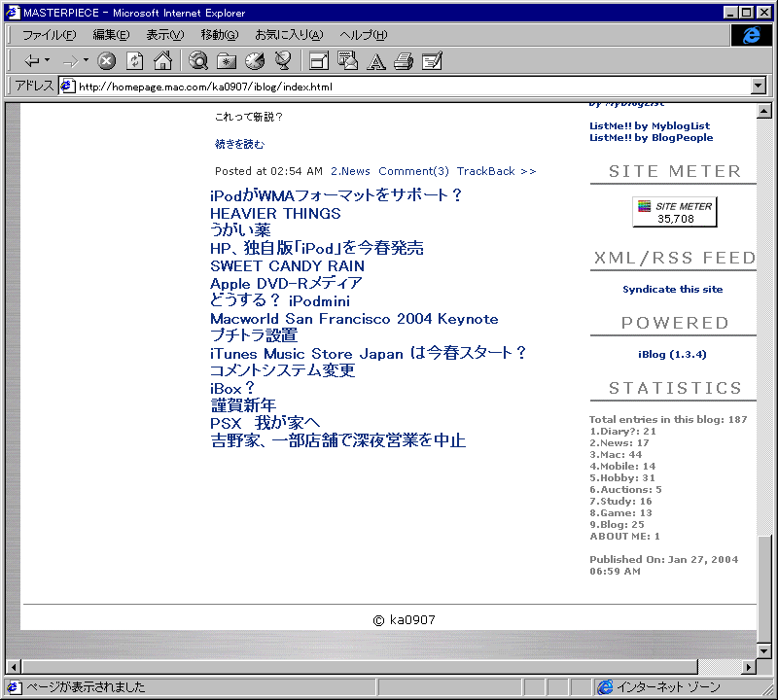Click the page icon in the address bar
The width and height of the screenshot is (778, 700).
[x=67, y=86]
